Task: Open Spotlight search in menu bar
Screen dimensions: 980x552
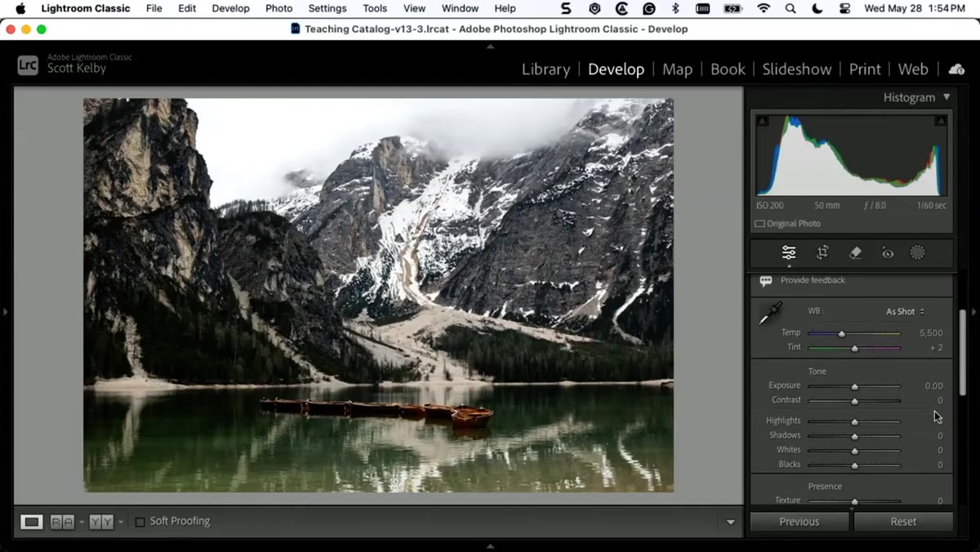Action: (x=790, y=8)
